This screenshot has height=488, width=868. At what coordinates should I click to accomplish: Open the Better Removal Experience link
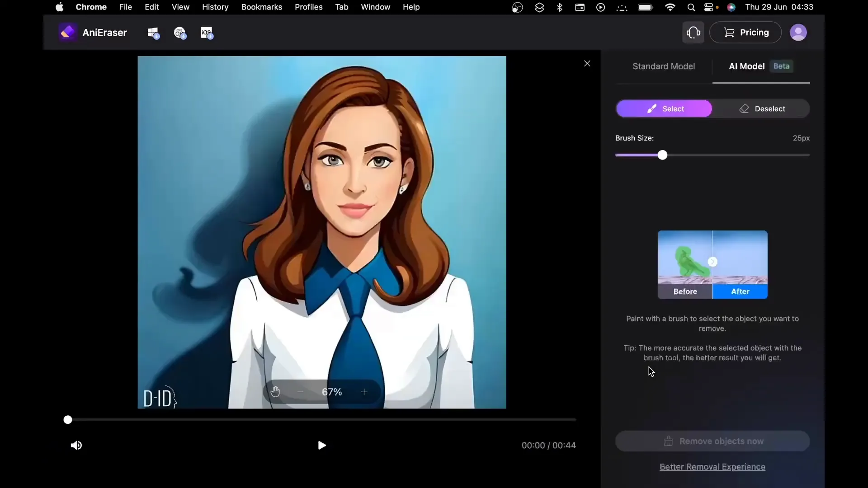[712, 467]
